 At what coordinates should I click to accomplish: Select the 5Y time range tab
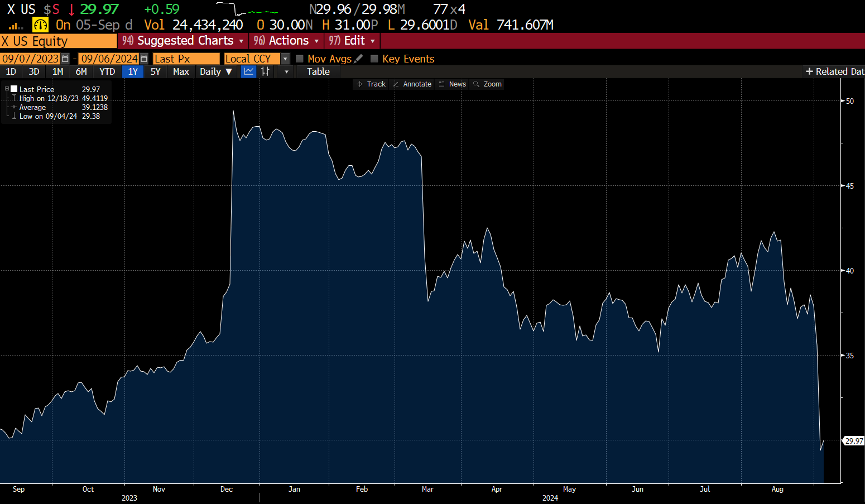pos(155,71)
